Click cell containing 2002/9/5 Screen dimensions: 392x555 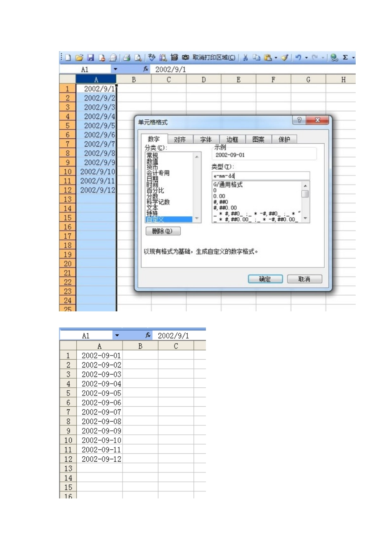[x=96, y=126]
